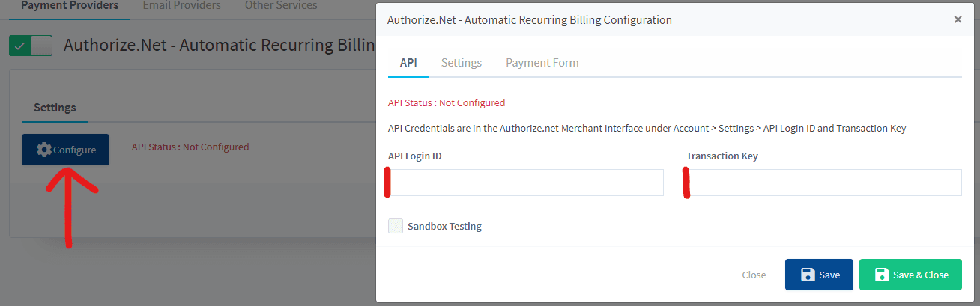Go to the Other Services tab

tap(281, 6)
